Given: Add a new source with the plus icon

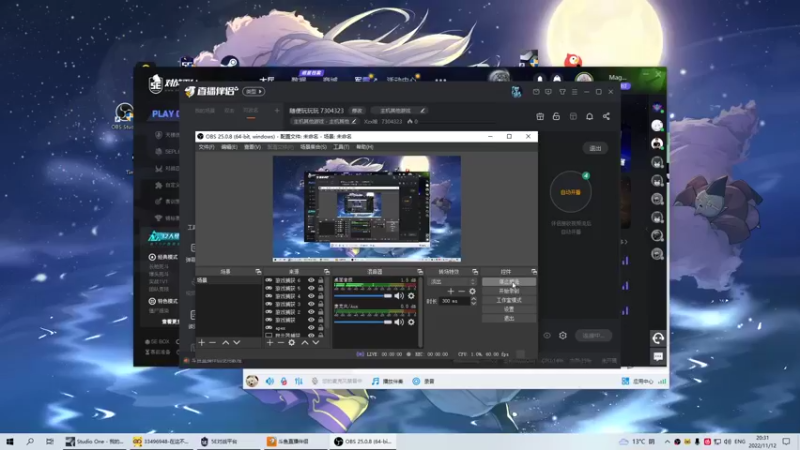Looking at the screenshot, I should (x=270, y=343).
